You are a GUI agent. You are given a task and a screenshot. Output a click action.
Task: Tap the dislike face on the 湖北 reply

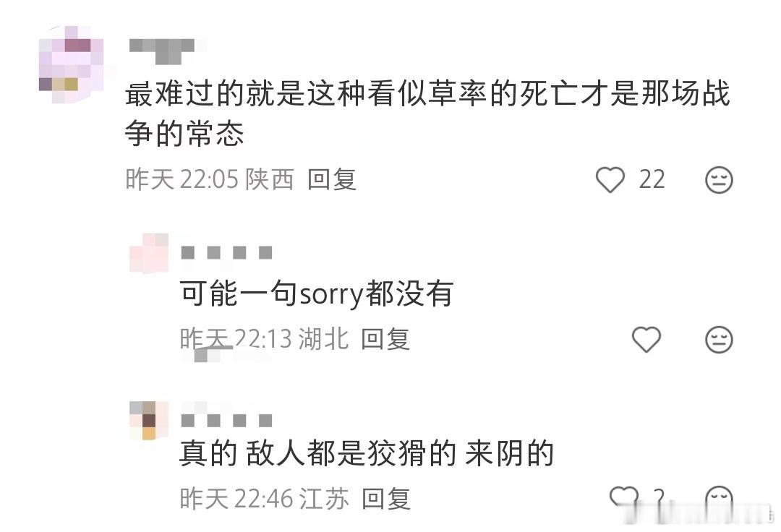pyautogui.click(x=720, y=340)
